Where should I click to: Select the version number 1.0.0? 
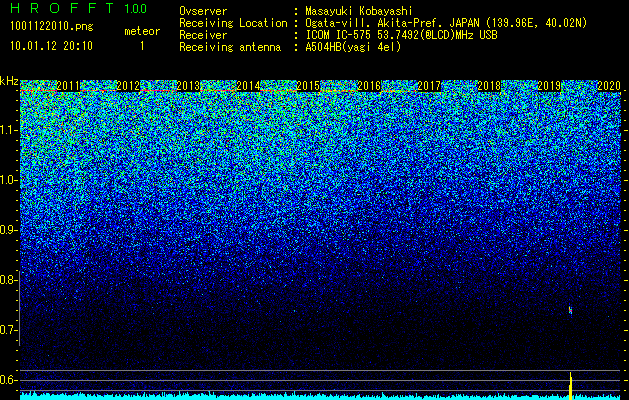(x=136, y=8)
